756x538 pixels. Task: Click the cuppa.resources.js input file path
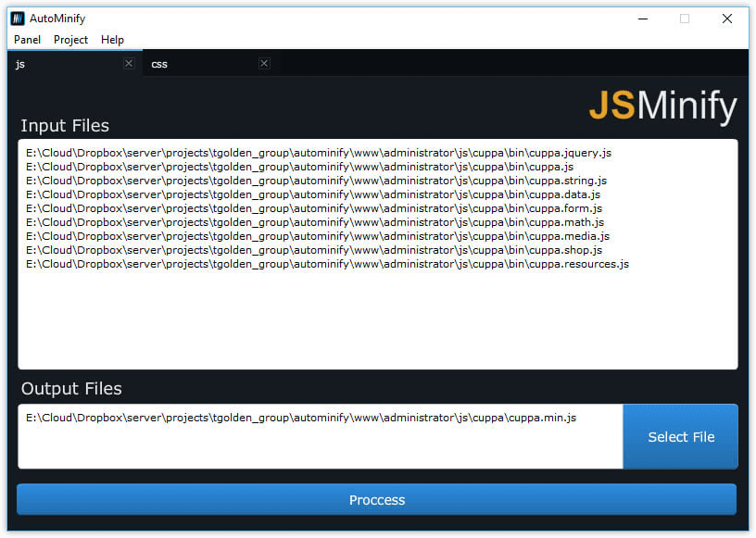pos(327,264)
